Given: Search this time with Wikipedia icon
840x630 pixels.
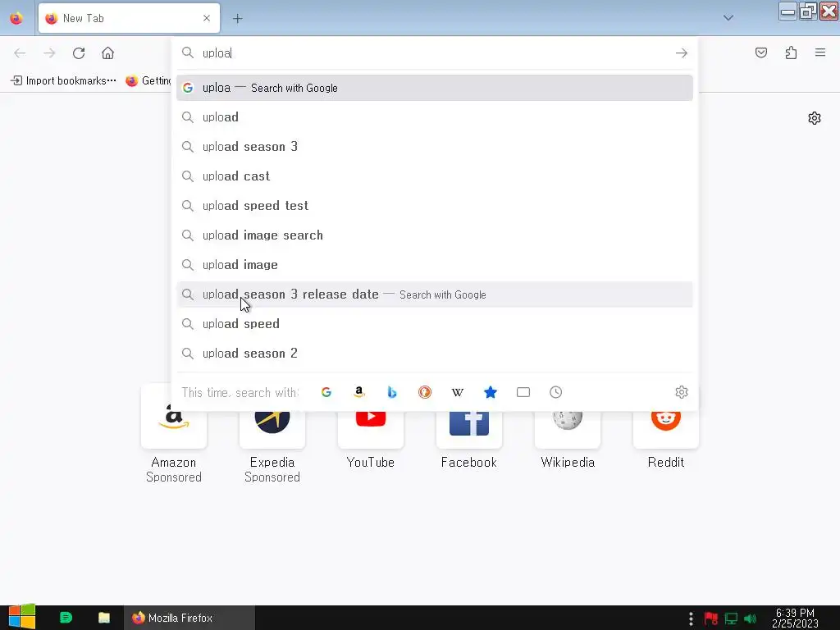Looking at the screenshot, I should (458, 392).
